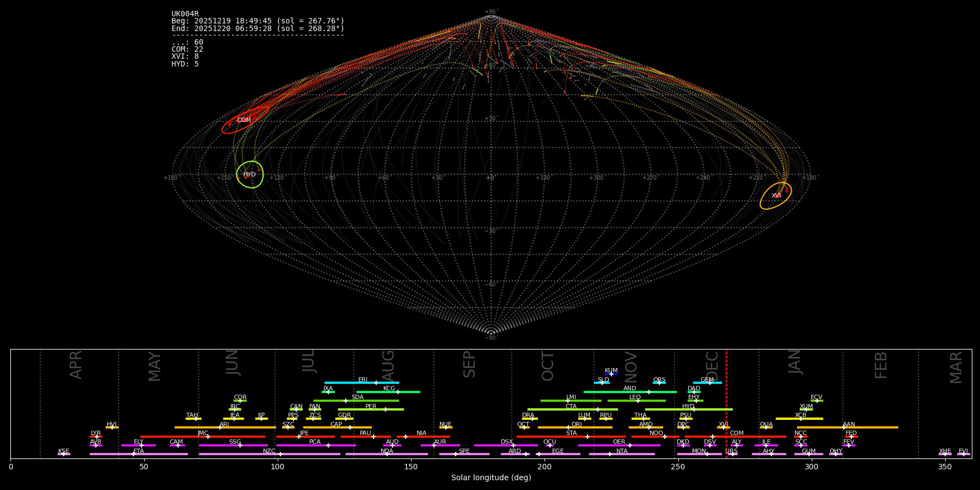The image size is (980, 490).
Task: Click the Solar longitude axis title
Action: pos(491,478)
